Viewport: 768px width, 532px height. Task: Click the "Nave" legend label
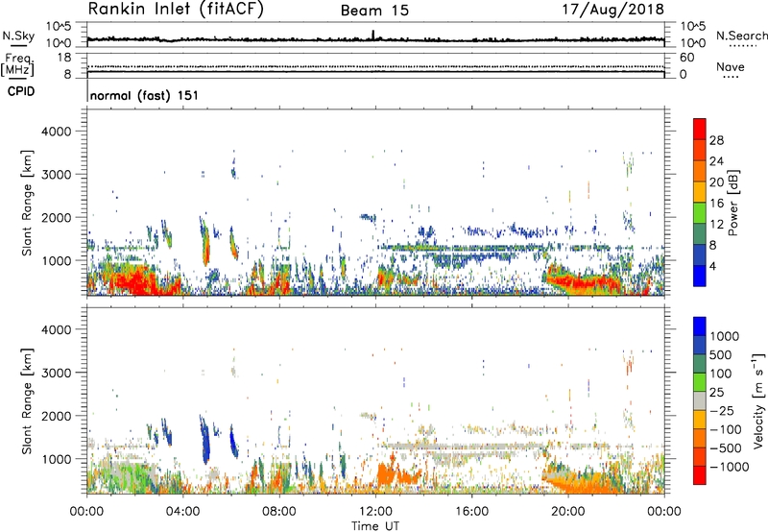731,66
